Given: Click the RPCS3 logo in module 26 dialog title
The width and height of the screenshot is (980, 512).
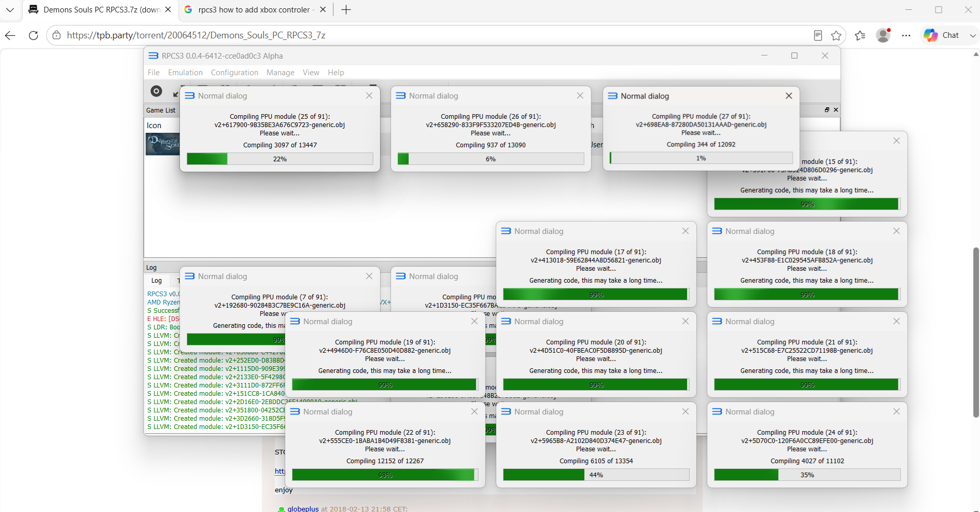Looking at the screenshot, I should (401, 95).
